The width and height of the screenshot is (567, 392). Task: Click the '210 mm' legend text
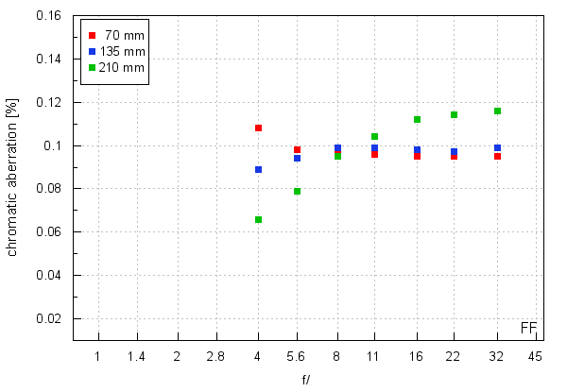pos(125,67)
